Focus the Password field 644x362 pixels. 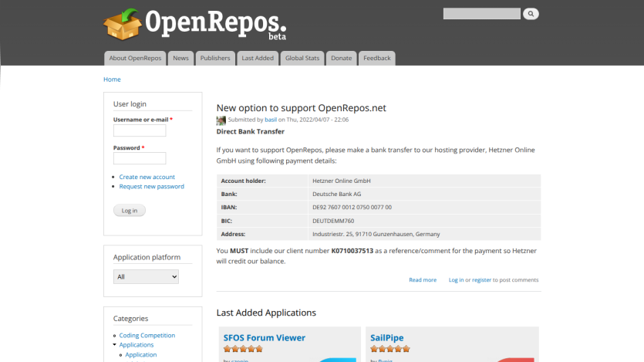point(140,158)
